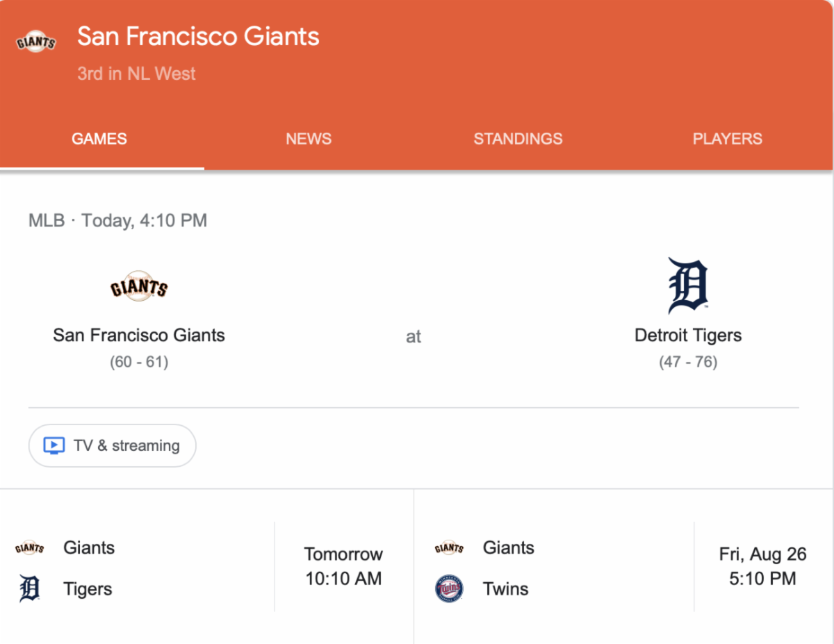
Task: Open the NEWS tab
Action: [309, 138]
